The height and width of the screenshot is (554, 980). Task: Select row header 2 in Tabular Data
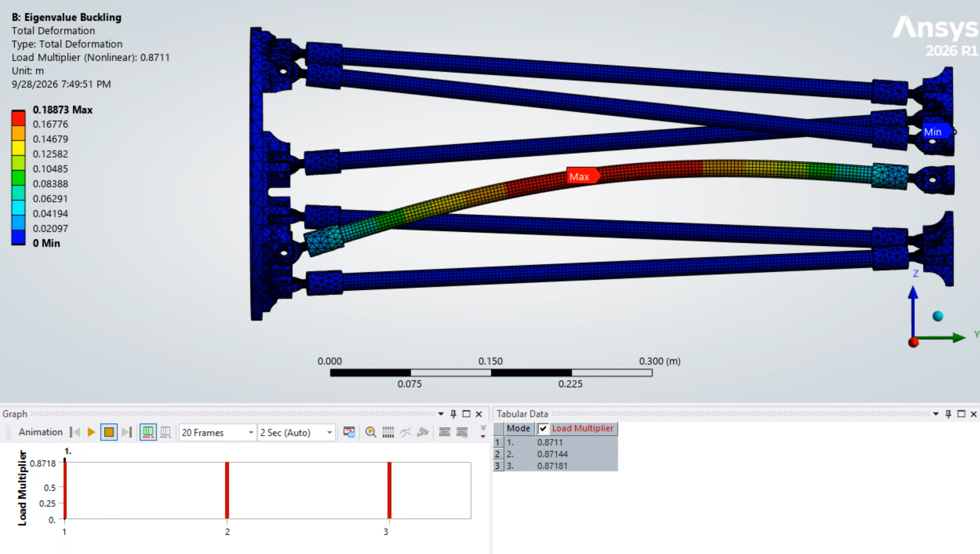coord(497,454)
